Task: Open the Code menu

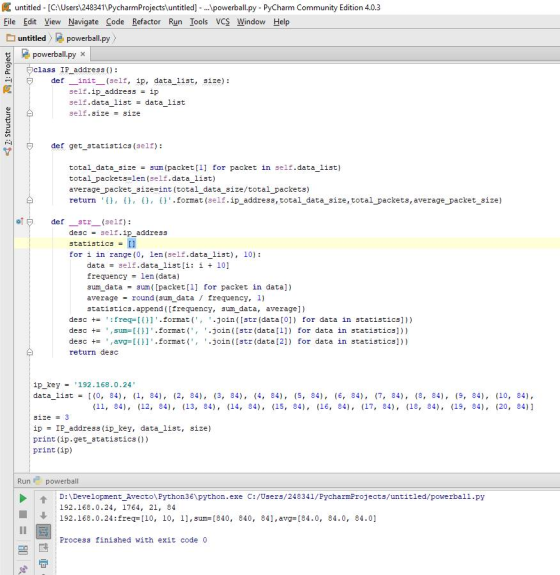Action: pos(115,22)
